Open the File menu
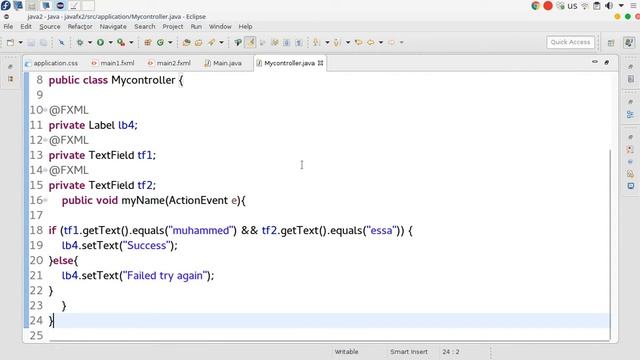This screenshot has width=640, height=360. point(8,27)
